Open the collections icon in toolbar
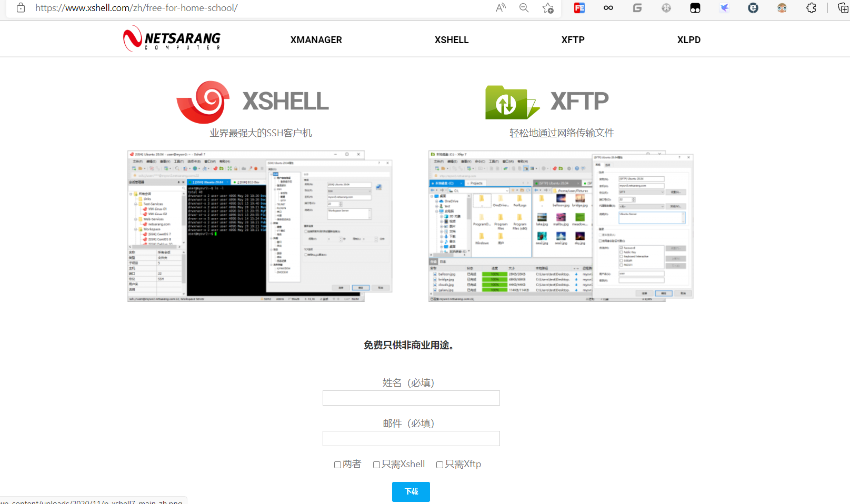 [x=843, y=8]
